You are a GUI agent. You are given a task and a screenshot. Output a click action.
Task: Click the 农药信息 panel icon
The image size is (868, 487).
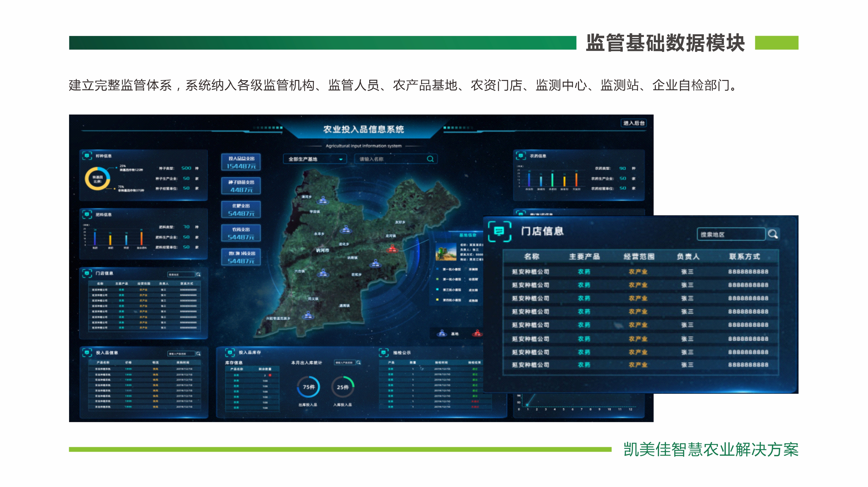tap(521, 156)
